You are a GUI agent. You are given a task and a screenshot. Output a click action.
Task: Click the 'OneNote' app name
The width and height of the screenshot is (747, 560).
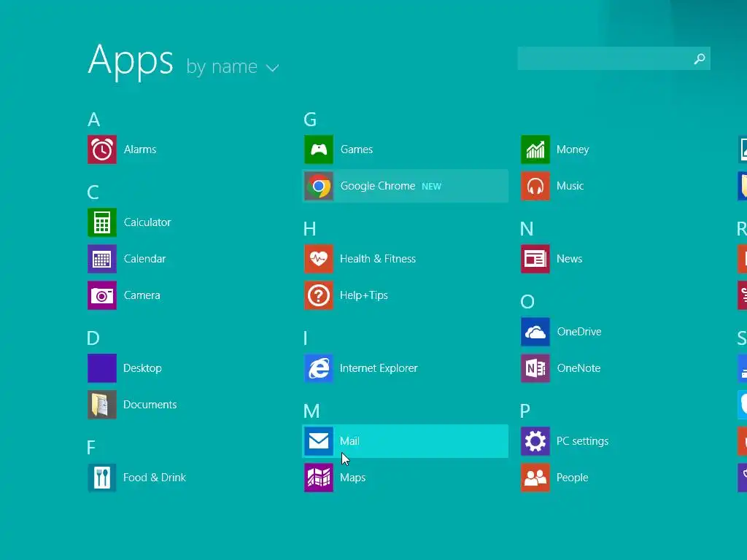(x=578, y=368)
